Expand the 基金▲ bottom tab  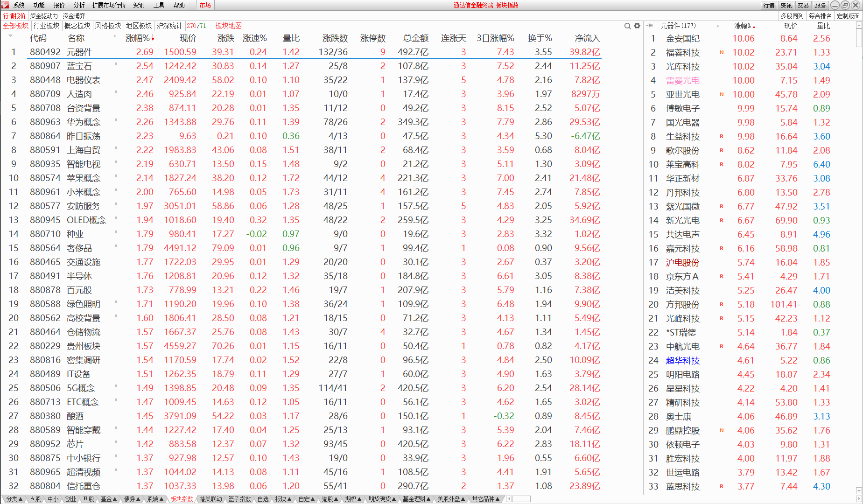click(109, 499)
